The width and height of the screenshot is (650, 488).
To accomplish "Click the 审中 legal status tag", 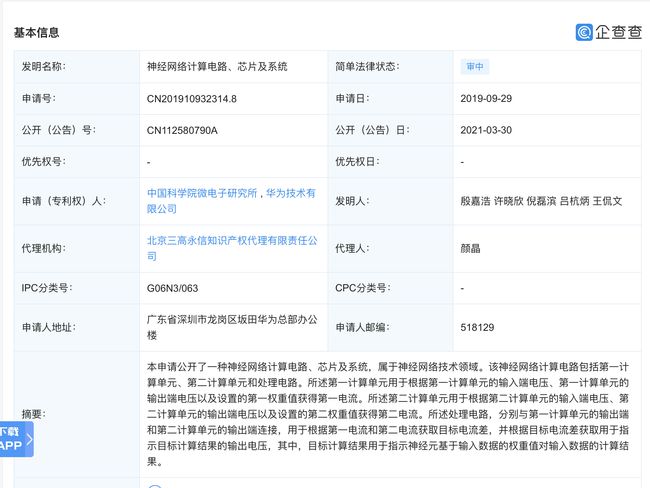I will (x=475, y=67).
